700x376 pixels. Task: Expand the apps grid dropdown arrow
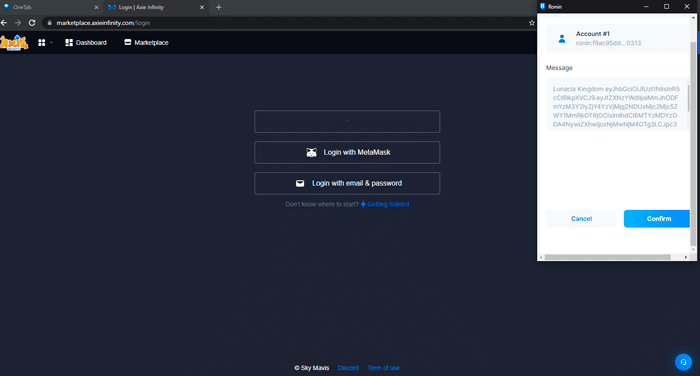[x=51, y=42]
